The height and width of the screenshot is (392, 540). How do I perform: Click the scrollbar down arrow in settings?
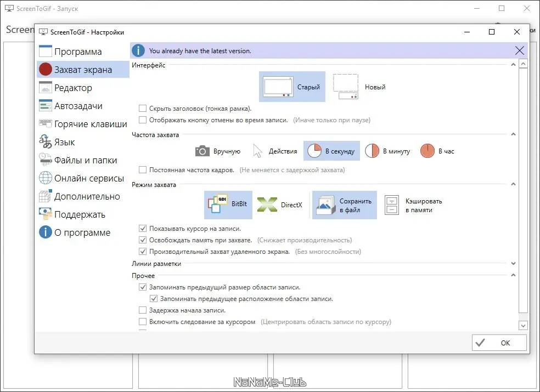coord(523,325)
